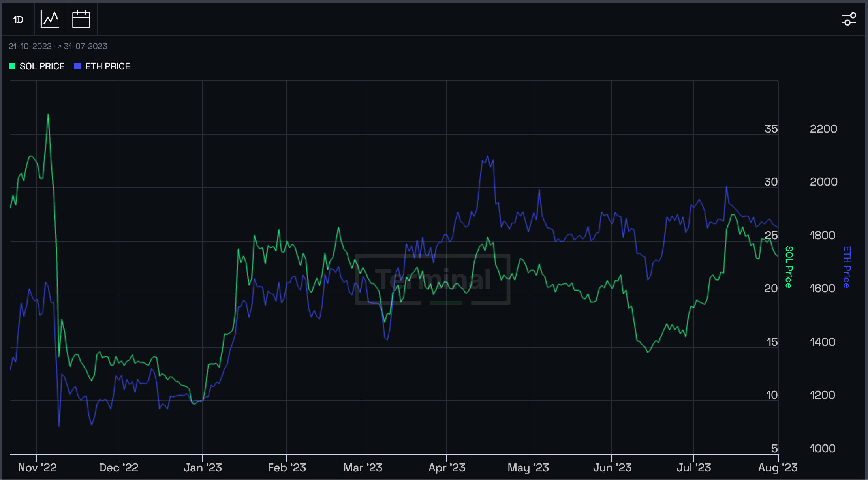Open the 1D interval selector

coord(18,19)
